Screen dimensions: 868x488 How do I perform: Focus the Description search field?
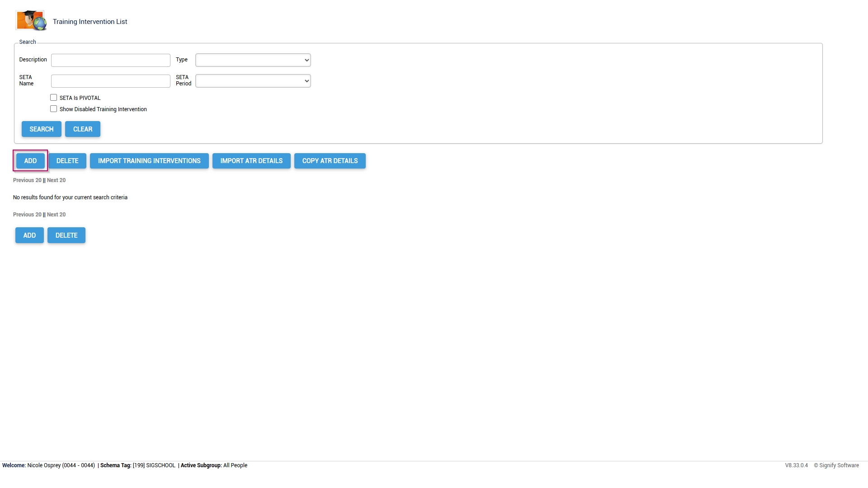[111, 60]
